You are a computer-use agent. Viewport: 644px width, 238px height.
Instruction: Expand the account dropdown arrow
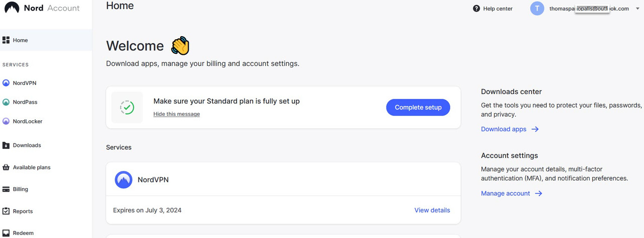pyautogui.click(x=637, y=9)
